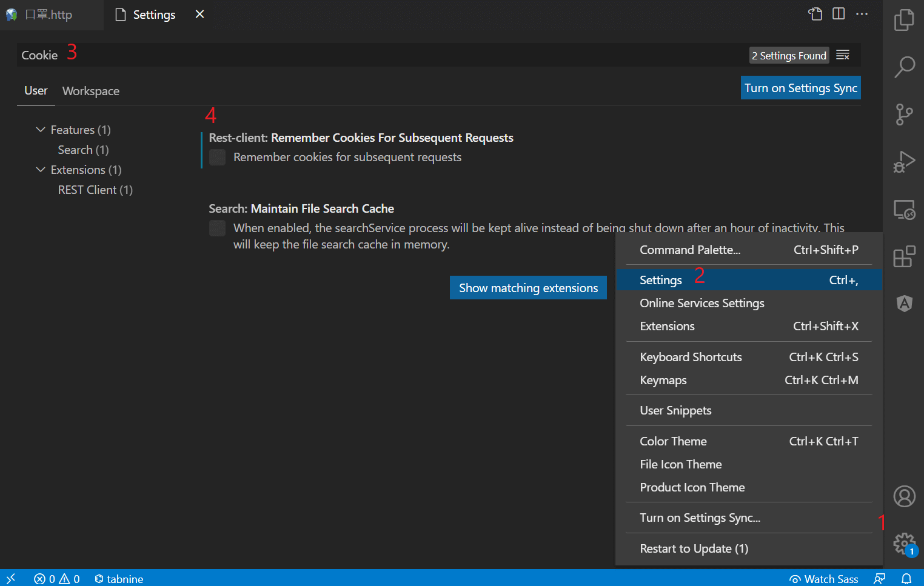Open the Search view in activity bar
This screenshot has width=924, height=586.
tap(904, 67)
